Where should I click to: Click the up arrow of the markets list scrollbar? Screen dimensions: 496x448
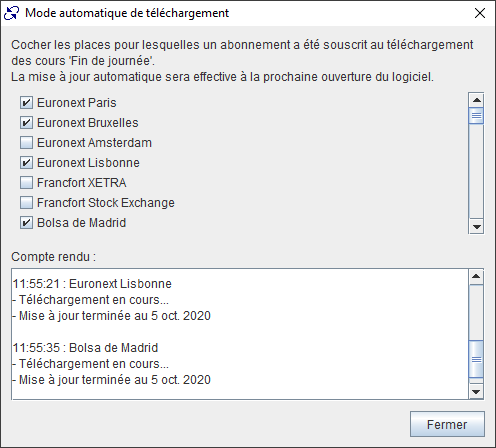point(476,100)
